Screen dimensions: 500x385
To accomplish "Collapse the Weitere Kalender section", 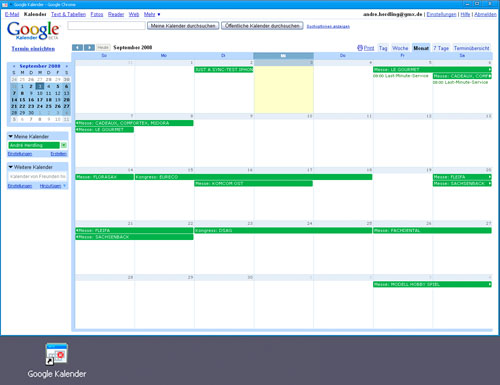I will click(10, 167).
